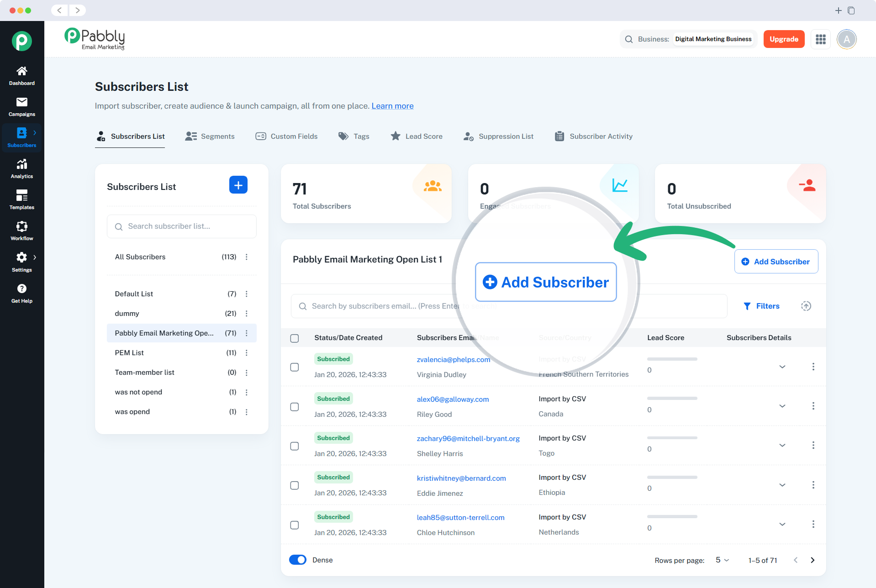This screenshot has width=876, height=588.
Task: Open the Business selector dropdown
Action: click(x=713, y=39)
